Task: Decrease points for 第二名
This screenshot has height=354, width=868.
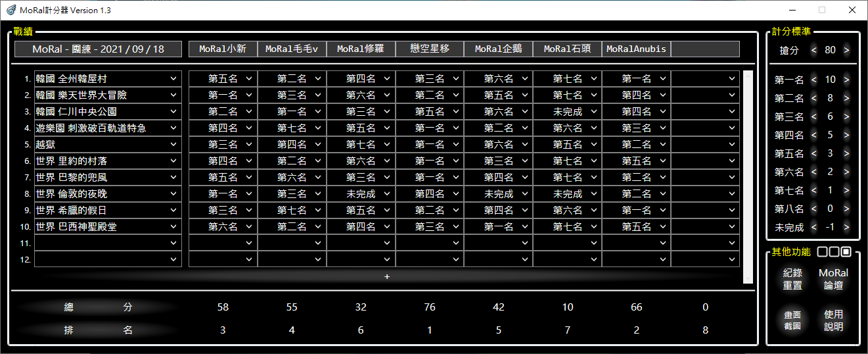Action: point(815,98)
